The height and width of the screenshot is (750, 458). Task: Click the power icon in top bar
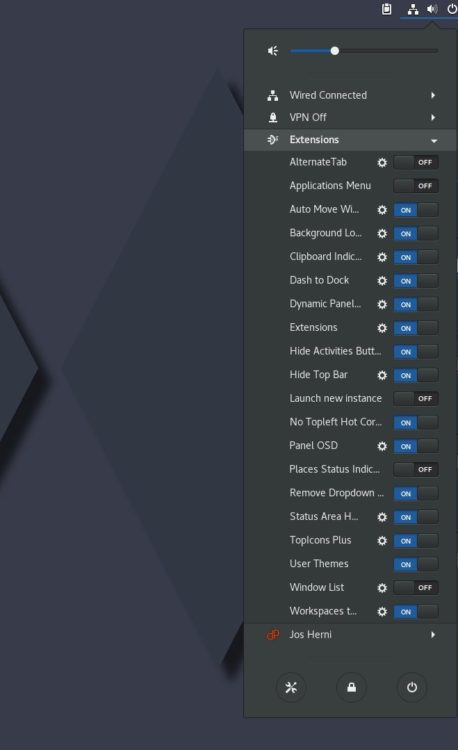pyautogui.click(x=452, y=9)
